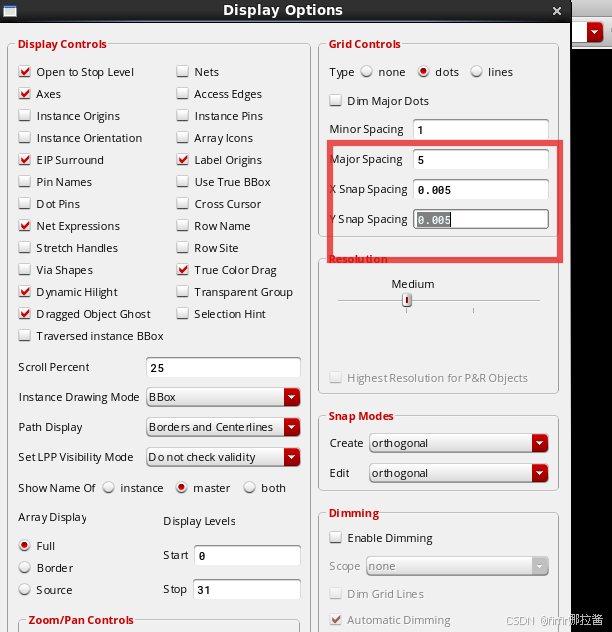This screenshot has width=612, height=632.
Task: Click the Y Snap Spacing field
Action: (481, 219)
